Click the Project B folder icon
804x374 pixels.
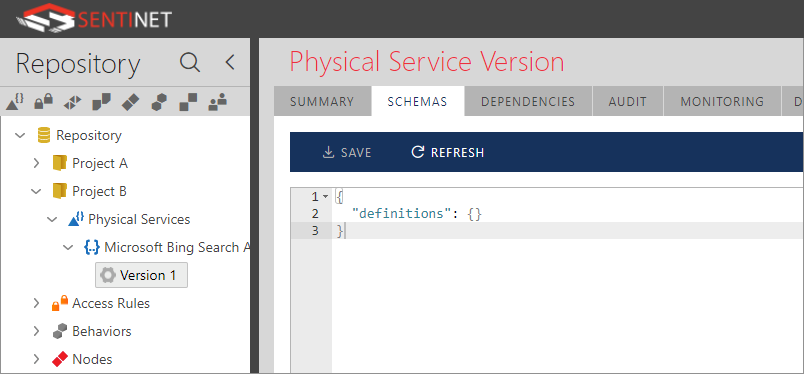59,191
